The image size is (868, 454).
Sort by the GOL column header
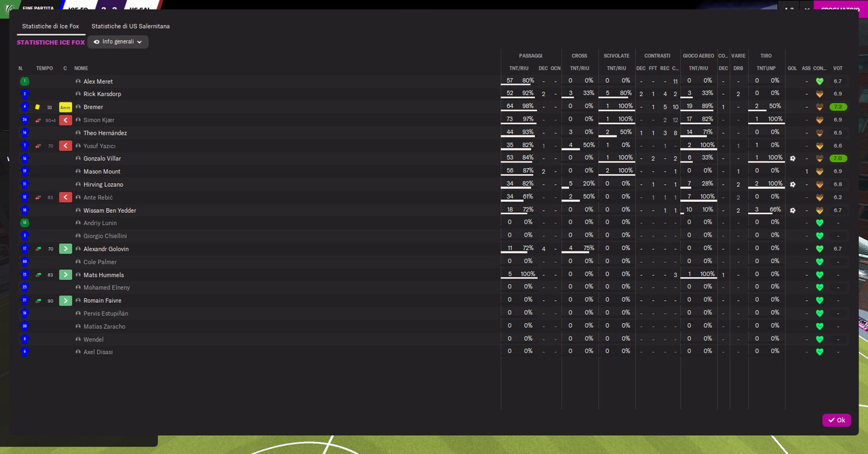(792, 68)
